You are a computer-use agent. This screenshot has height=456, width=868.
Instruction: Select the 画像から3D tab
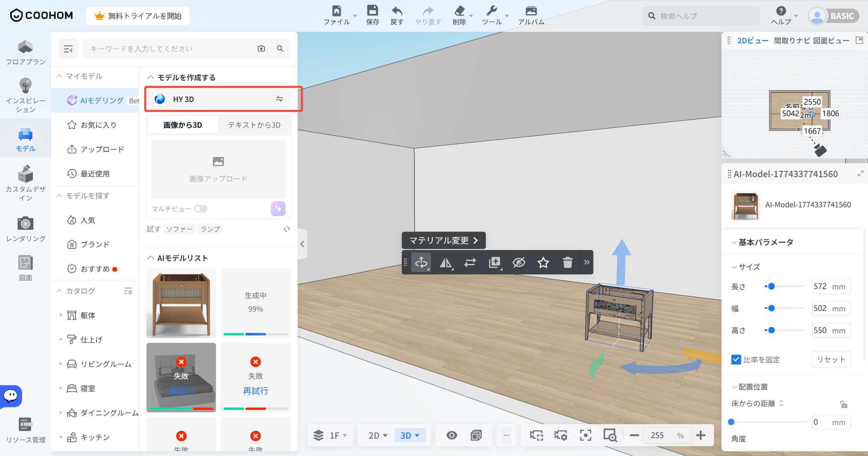[x=182, y=125]
